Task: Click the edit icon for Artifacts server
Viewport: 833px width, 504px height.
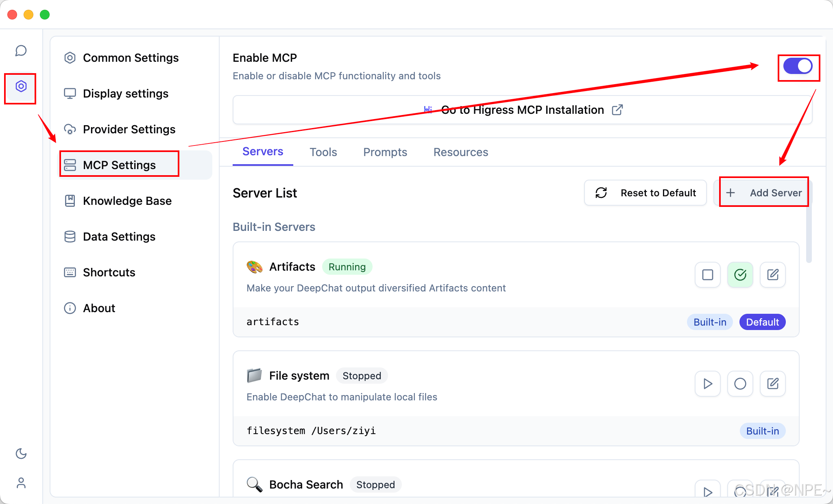Action: [x=772, y=275]
